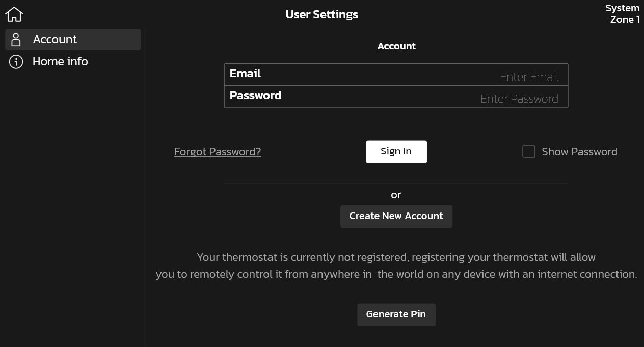The width and height of the screenshot is (644, 347).
Task: Go to the home screen via house icon
Action: (x=14, y=14)
